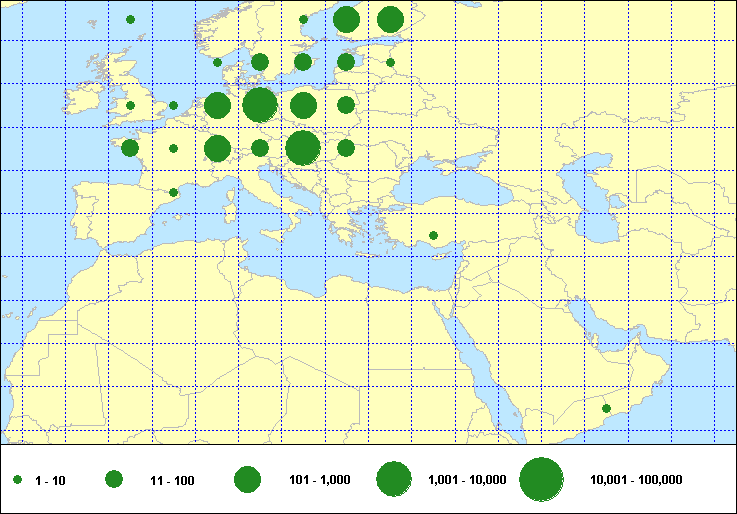Screen dimensions: 737x514
Task: Click the 10,001 - 100,000 legend circle
Action: [541, 480]
